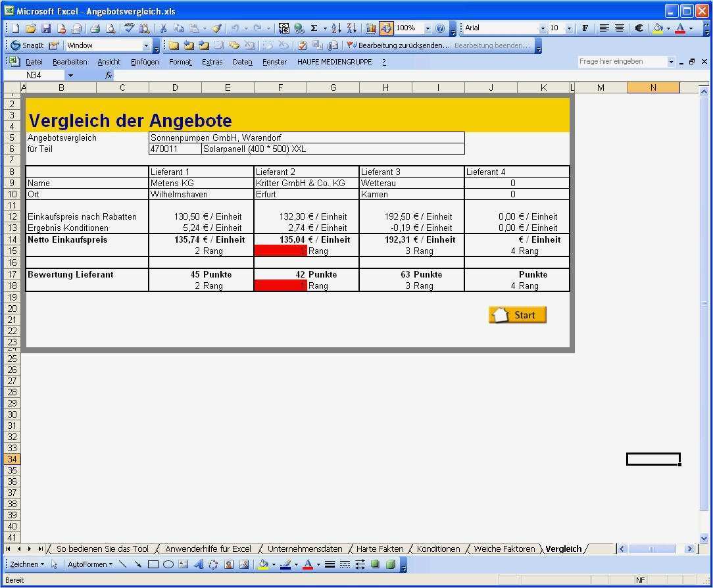Sort descending with the Z-A icon
This screenshot has width=713, height=588.
click(x=351, y=28)
